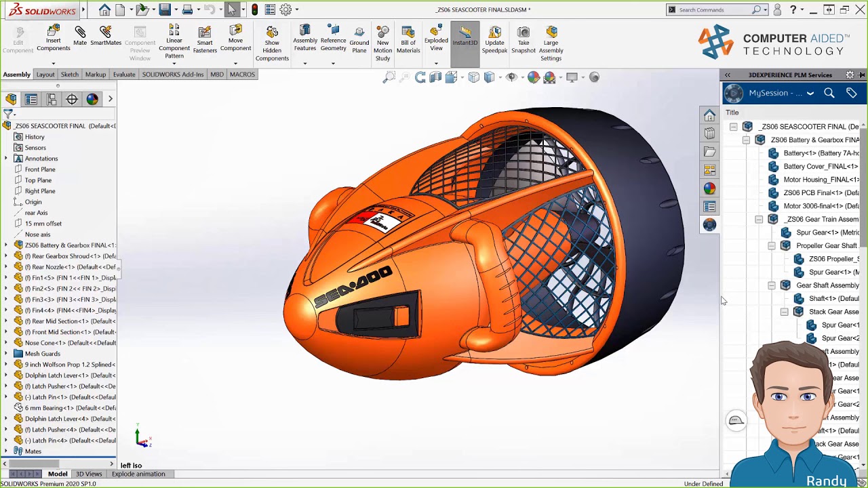Screen dimensions: 868x488
Task: Click search icon in MySession panel
Action: [x=829, y=93]
